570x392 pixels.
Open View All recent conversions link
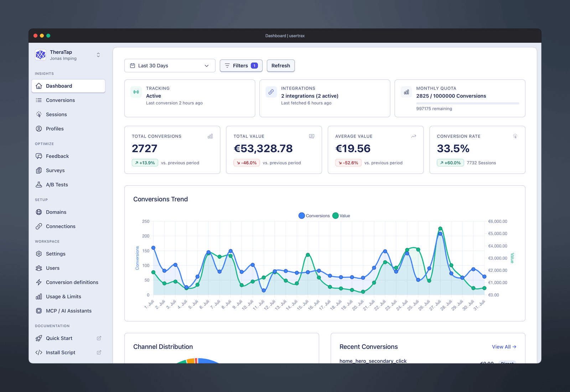[x=504, y=347]
